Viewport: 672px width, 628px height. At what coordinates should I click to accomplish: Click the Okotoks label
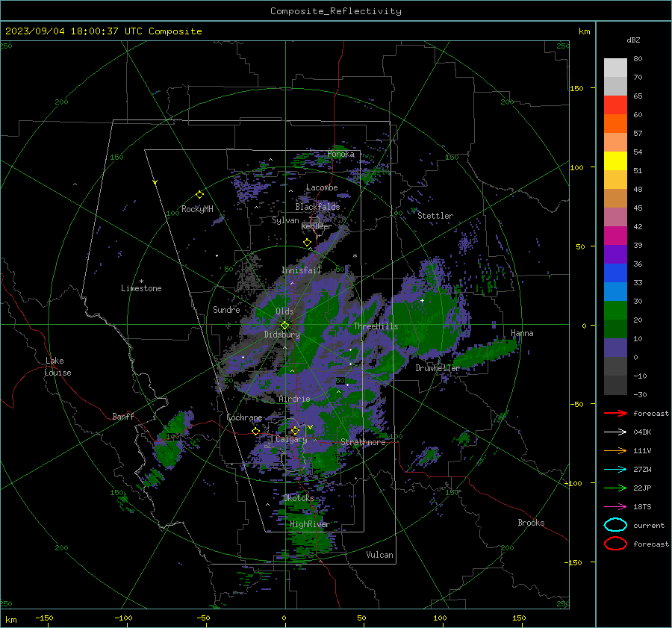pyautogui.click(x=299, y=498)
